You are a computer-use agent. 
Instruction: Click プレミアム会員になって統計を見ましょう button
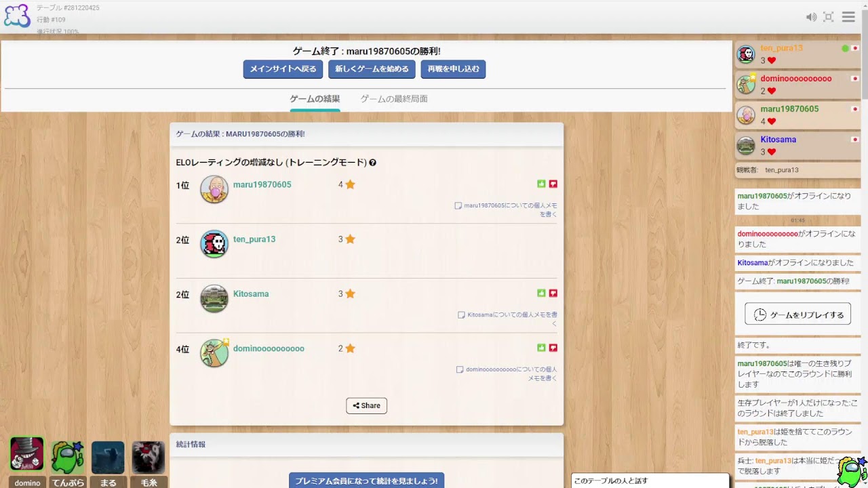point(366,481)
